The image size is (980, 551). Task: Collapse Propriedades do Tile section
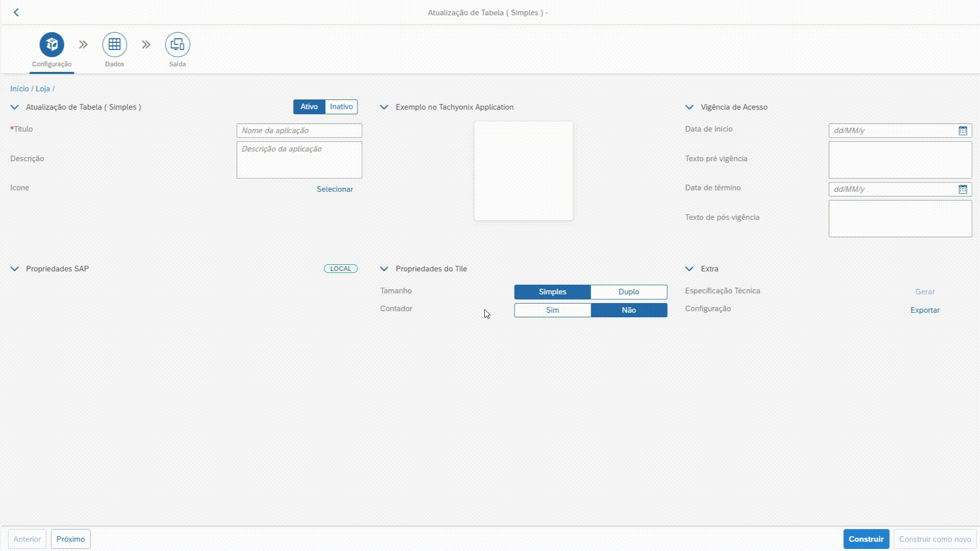pos(384,269)
